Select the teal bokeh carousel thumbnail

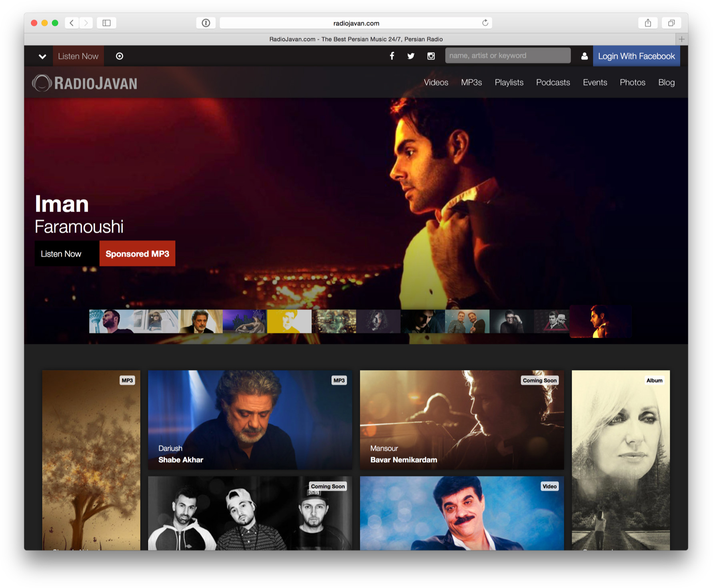pyautogui.click(x=334, y=321)
